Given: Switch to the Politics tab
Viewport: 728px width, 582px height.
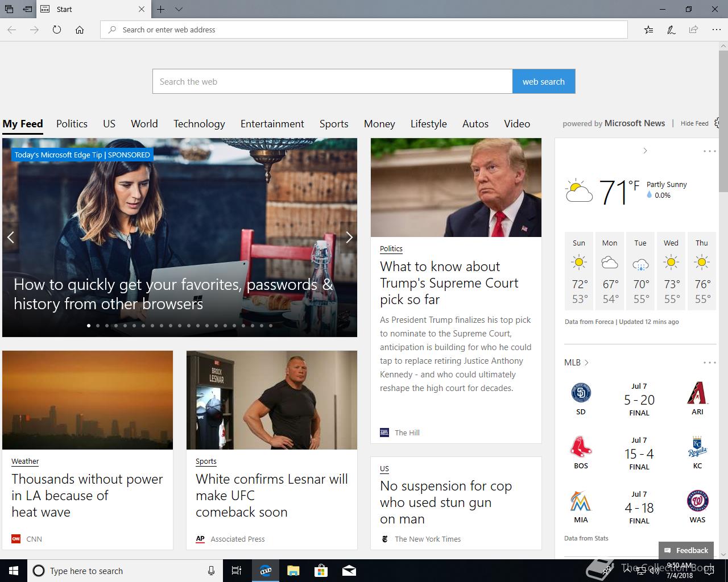Looking at the screenshot, I should (72, 123).
